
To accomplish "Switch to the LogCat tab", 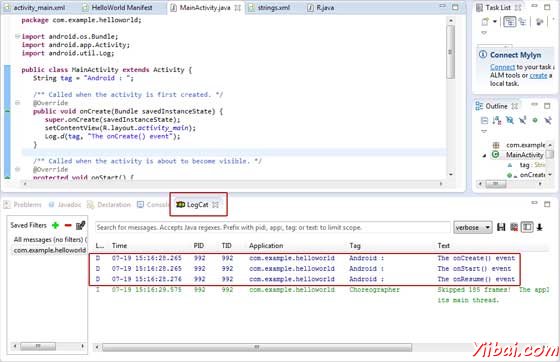I will point(197,205).
